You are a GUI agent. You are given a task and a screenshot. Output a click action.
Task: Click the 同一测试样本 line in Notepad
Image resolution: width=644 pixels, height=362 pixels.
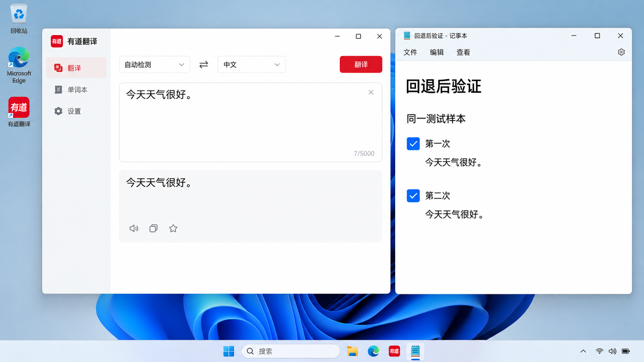[x=436, y=119]
